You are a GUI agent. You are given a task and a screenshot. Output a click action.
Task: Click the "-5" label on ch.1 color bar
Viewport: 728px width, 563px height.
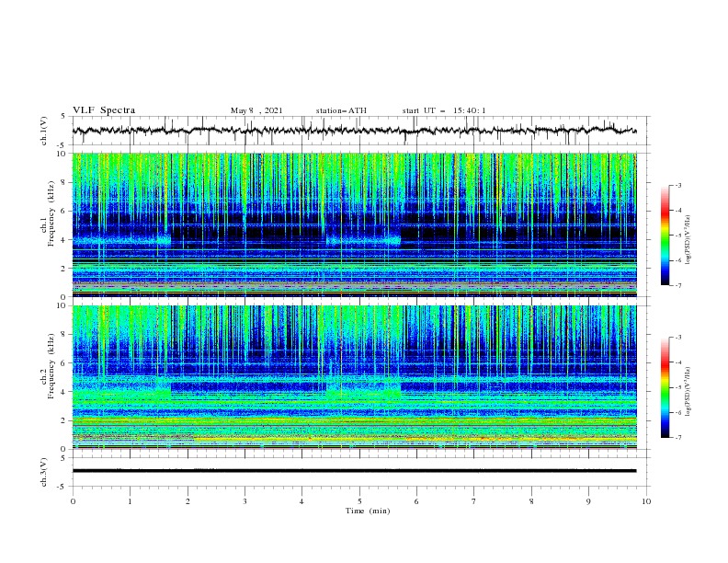677,236
